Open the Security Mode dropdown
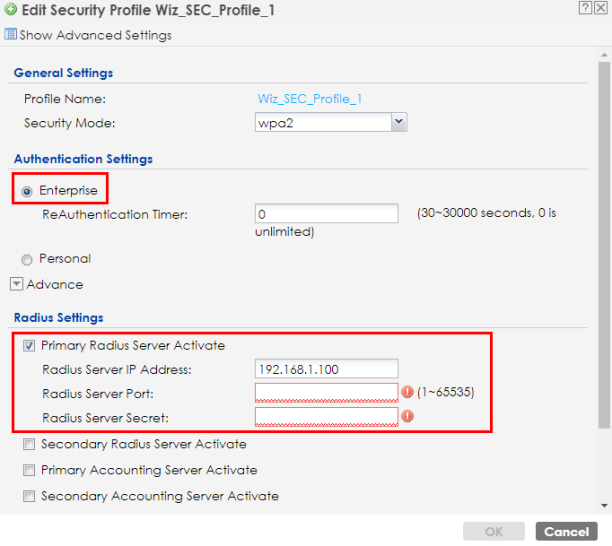 pos(399,122)
